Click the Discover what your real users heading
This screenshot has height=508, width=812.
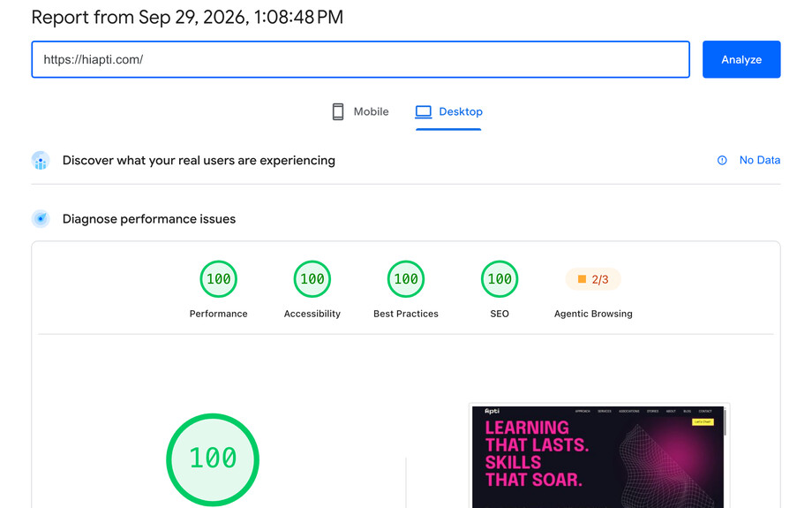199,161
